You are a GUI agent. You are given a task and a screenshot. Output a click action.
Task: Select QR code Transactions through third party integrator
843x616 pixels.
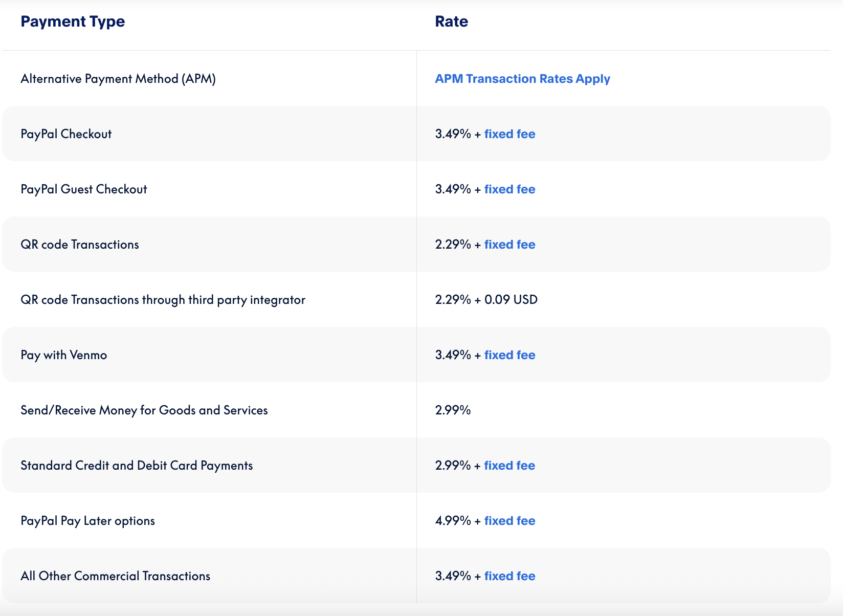[163, 300]
